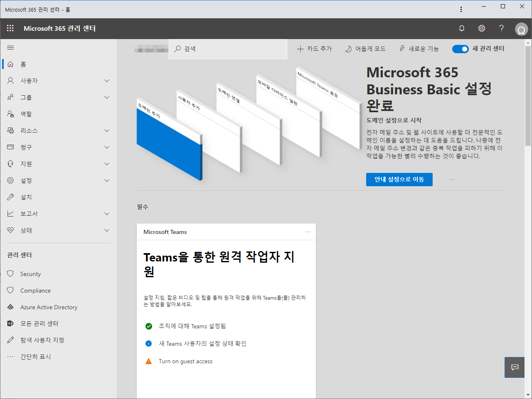Click the 설정 gear icon in sidebar
This screenshot has width=532, height=399.
[10, 180]
